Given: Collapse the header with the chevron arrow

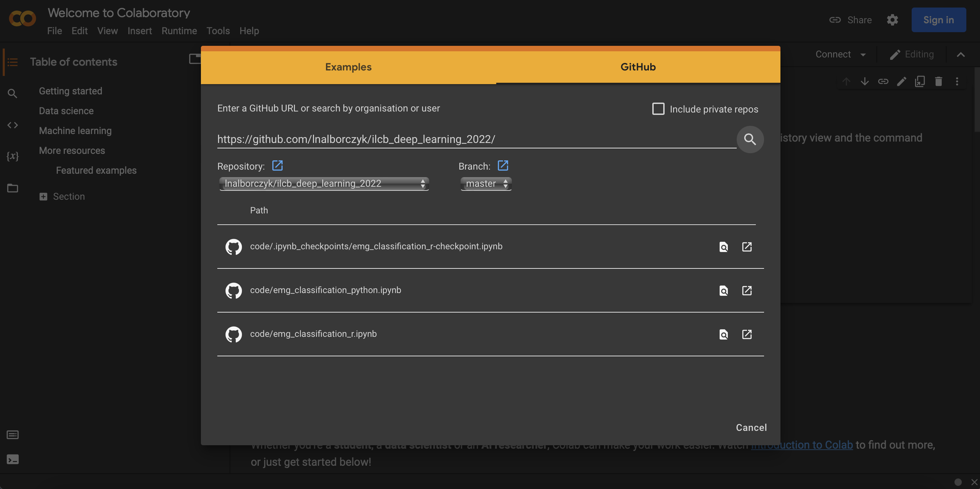Looking at the screenshot, I should (961, 55).
